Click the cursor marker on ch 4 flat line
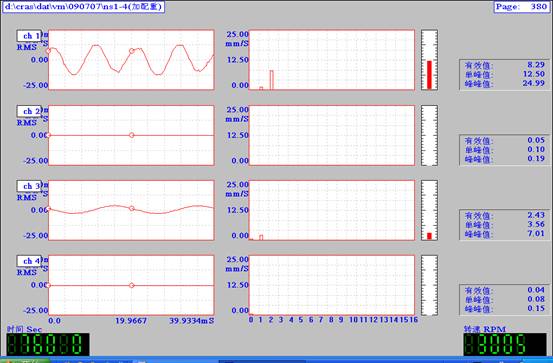 (x=132, y=285)
